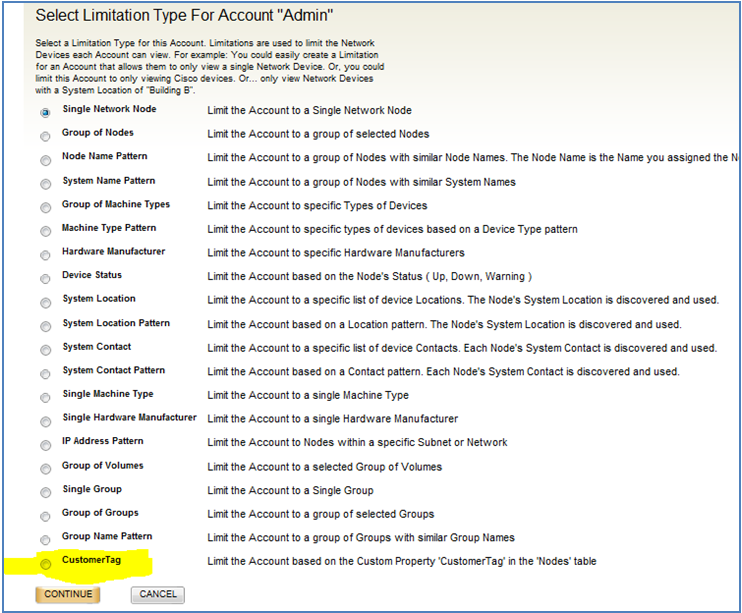Click the 'Group of Machine Types' label
Viewport: 742px width, 613px height.
[116, 204]
